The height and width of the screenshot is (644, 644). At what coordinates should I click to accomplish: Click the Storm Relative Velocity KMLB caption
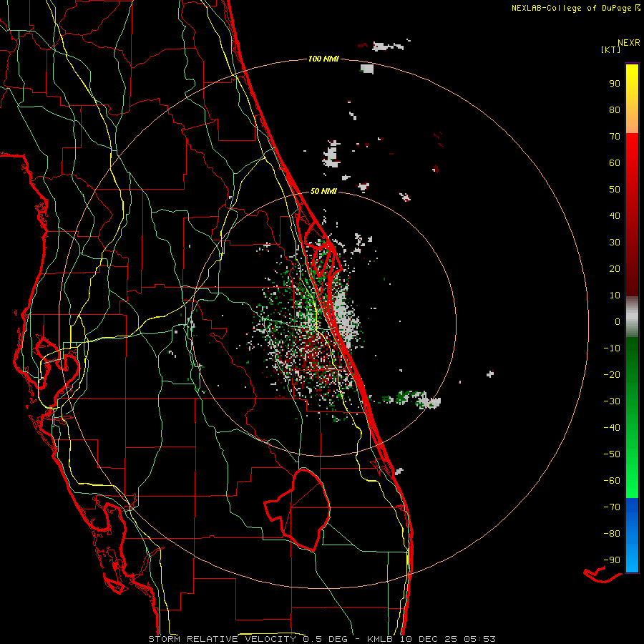point(321,639)
